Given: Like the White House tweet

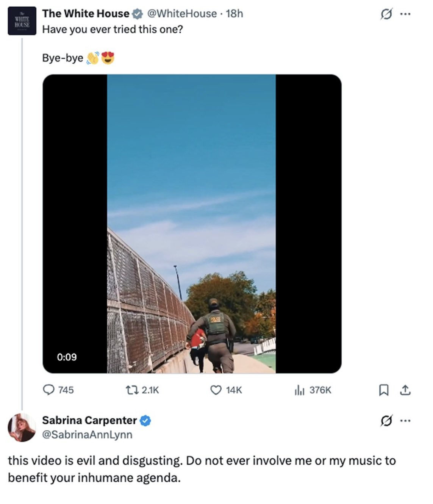Looking at the screenshot, I should click(216, 390).
